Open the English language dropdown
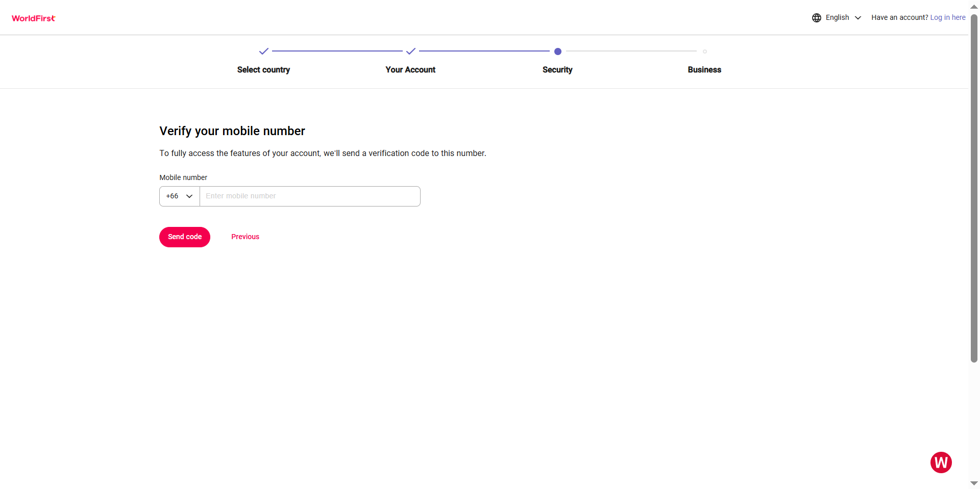This screenshot has width=980, height=489. click(838, 18)
